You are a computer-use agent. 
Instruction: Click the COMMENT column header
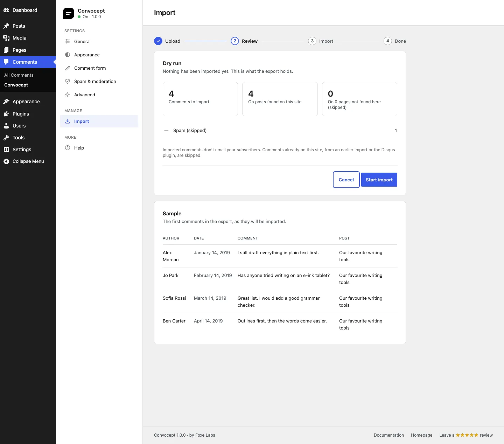coord(248,238)
